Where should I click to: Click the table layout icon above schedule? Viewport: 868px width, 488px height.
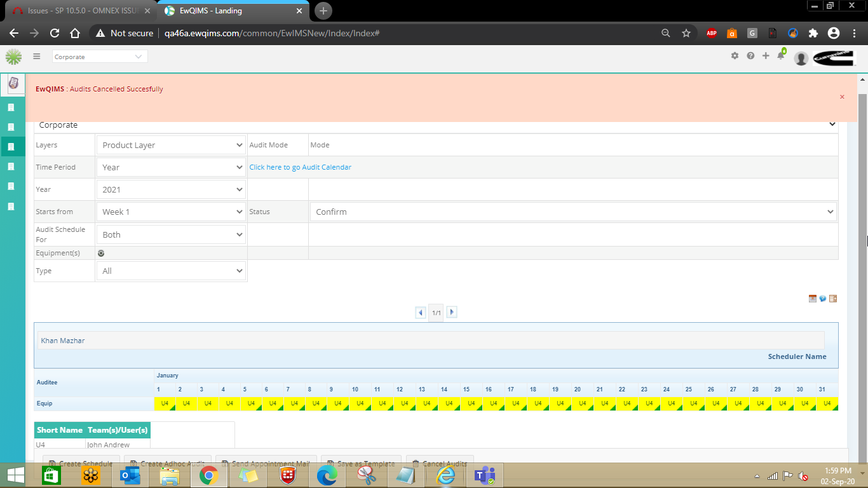click(x=833, y=299)
